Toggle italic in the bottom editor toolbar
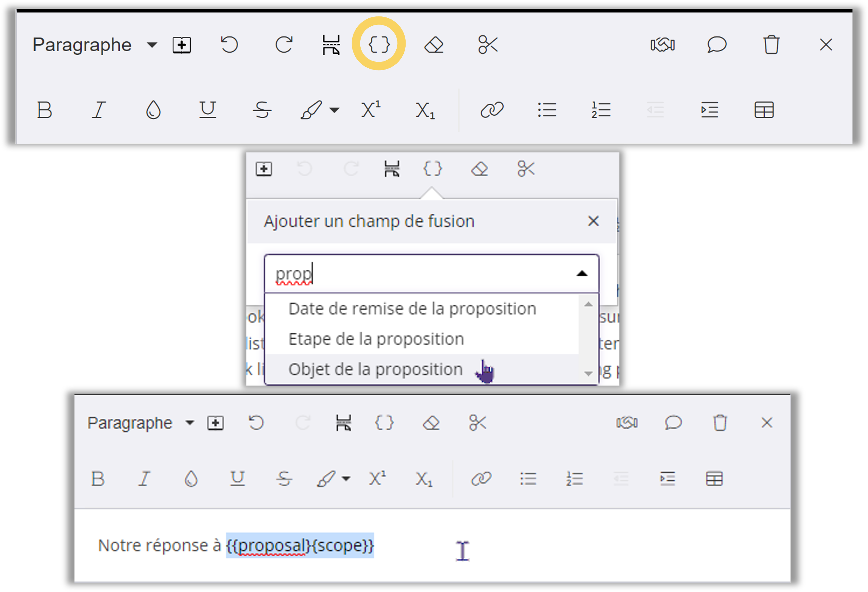868x592 pixels. 144,478
